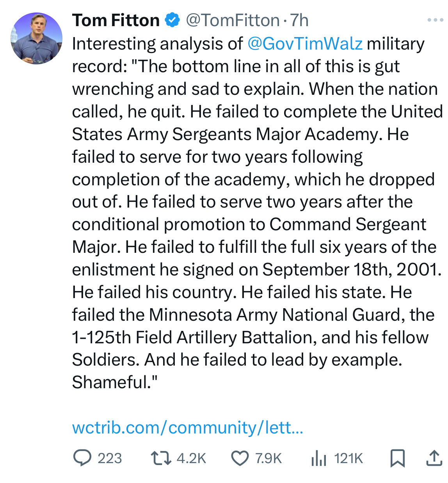Open the wctrib.com community letter link

(187, 428)
